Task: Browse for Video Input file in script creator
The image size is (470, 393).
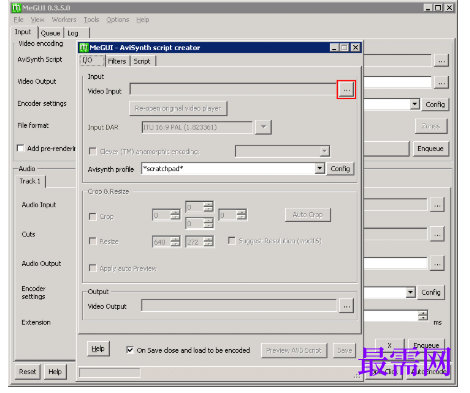Action: 346,90
